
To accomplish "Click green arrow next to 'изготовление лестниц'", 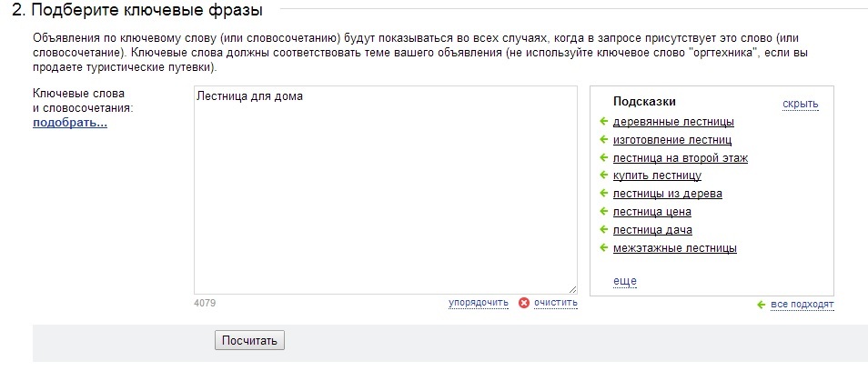I will point(604,140).
